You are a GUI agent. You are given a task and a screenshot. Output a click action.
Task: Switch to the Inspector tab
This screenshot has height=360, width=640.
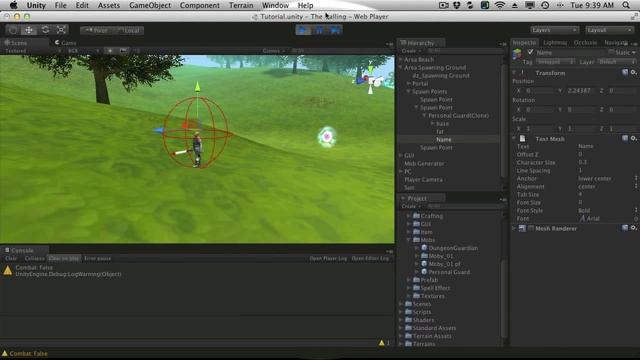tap(524, 42)
